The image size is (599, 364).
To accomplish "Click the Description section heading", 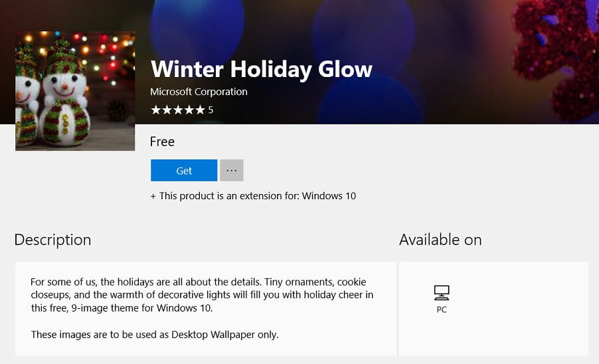I will (52, 240).
